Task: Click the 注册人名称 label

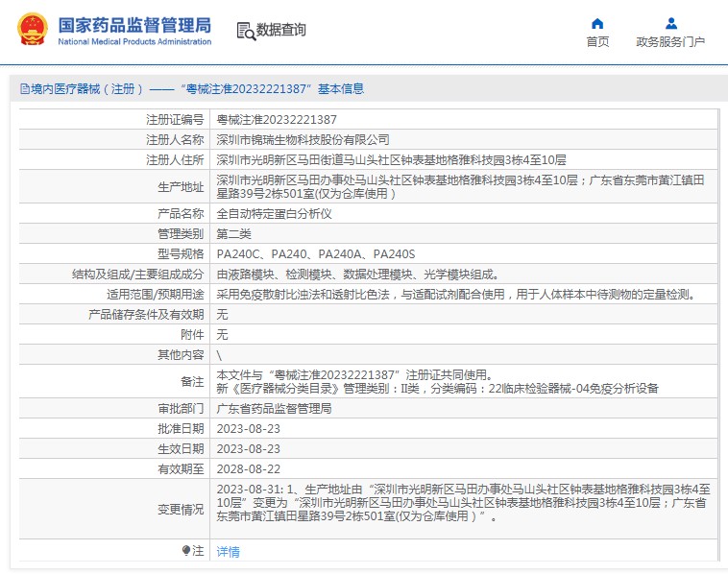Action: pos(175,140)
